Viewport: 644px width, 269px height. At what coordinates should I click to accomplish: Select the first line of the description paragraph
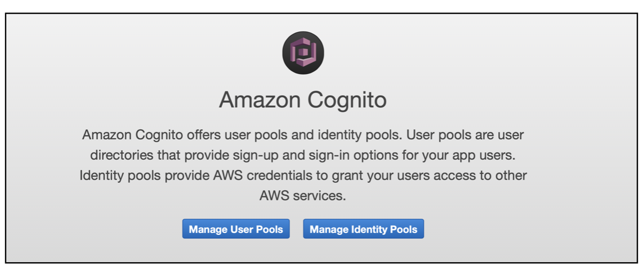(x=303, y=135)
